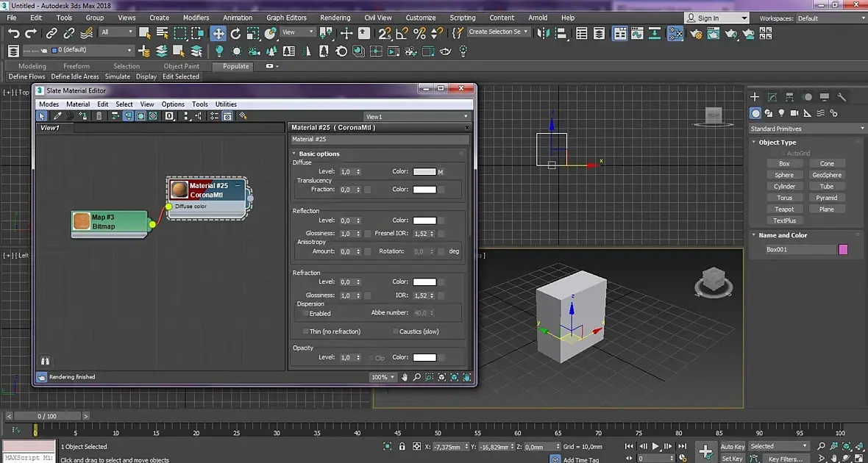Open the Mirror tool
This screenshot has width=868, height=463.
[x=543, y=33]
